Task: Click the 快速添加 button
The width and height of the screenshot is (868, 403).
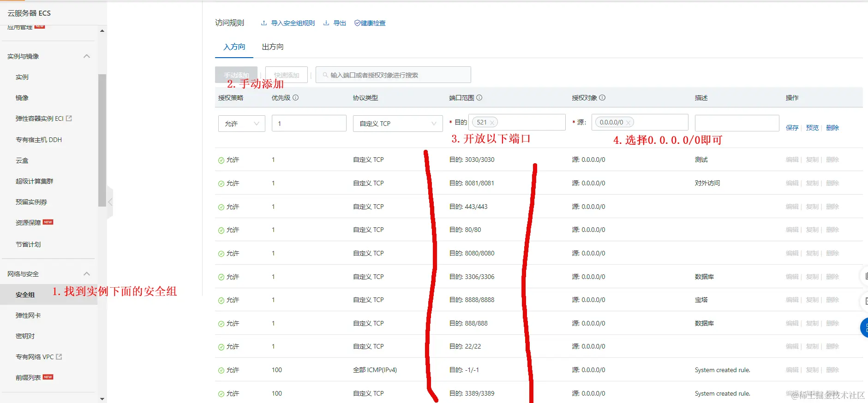Action: [287, 75]
